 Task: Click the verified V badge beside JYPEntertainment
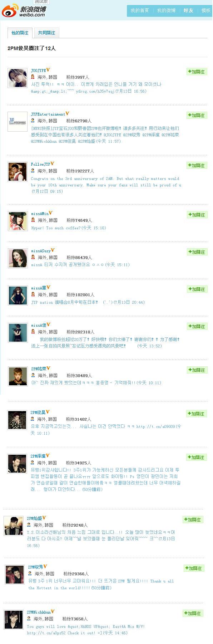(67, 114)
